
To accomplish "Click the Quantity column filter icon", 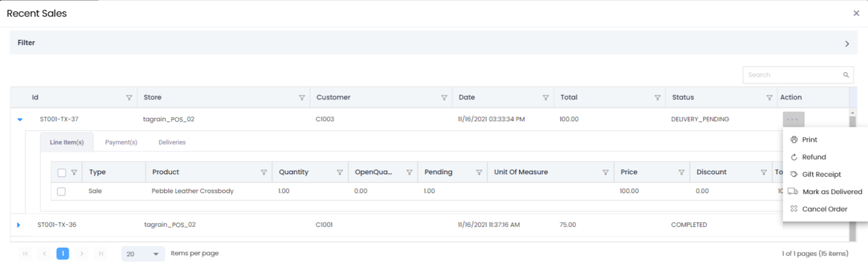I will click(340, 172).
